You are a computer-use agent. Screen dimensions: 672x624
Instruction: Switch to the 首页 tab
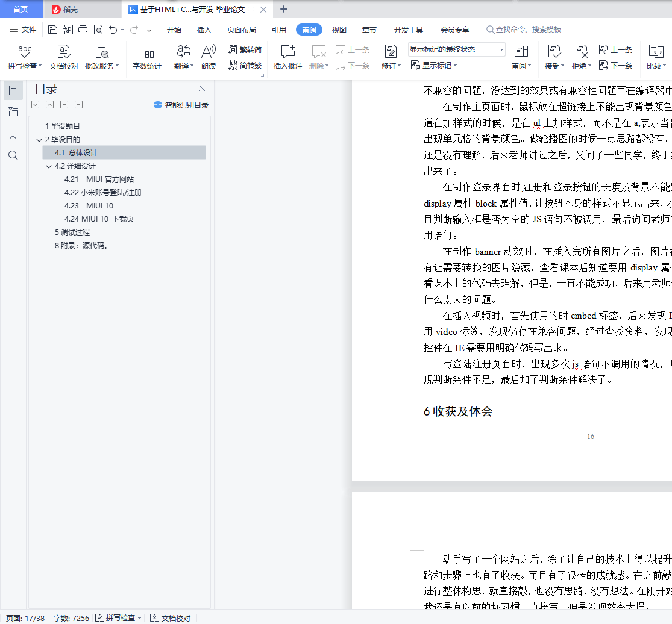click(21, 9)
